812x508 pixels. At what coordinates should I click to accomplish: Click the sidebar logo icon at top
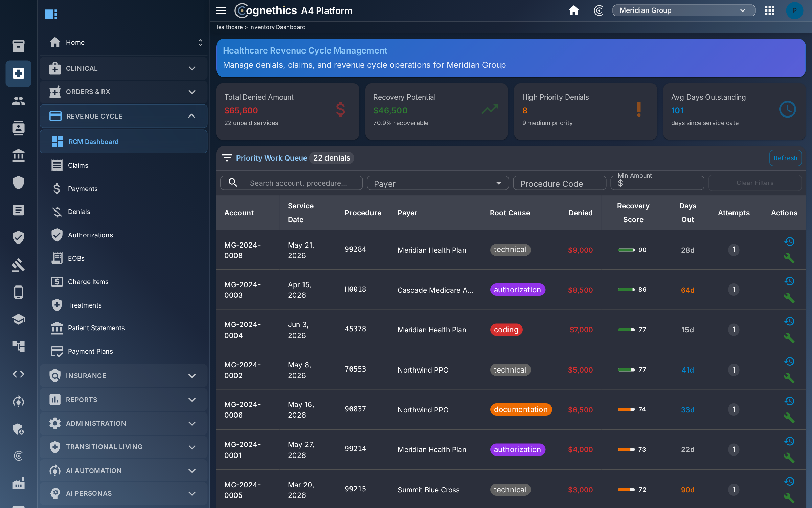(51, 14)
